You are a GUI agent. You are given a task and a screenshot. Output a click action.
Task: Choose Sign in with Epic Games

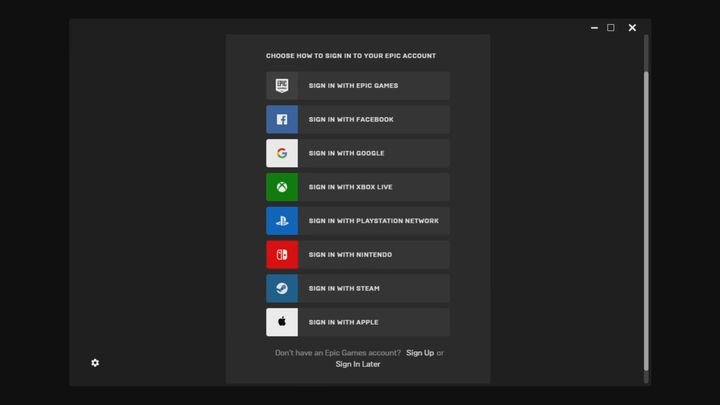click(x=358, y=85)
